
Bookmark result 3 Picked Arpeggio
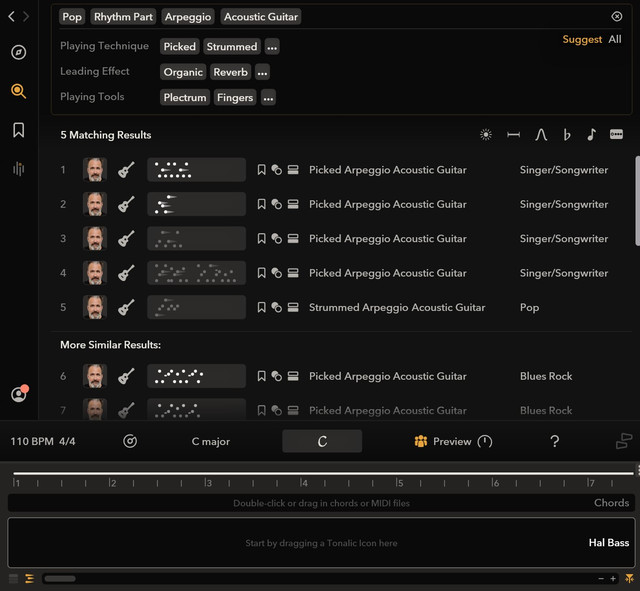[262, 238]
